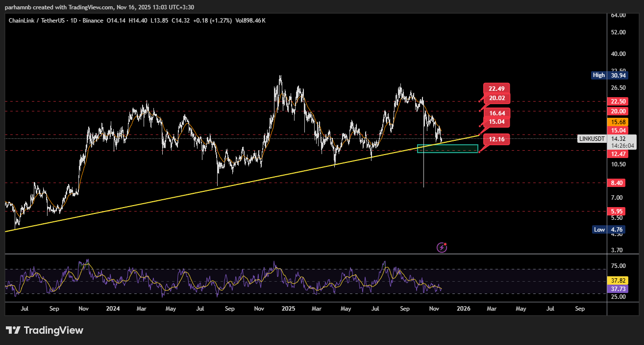Click the High 30.94 label
Image resolution: width=644 pixels, height=345 pixels.
pyautogui.click(x=608, y=75)
